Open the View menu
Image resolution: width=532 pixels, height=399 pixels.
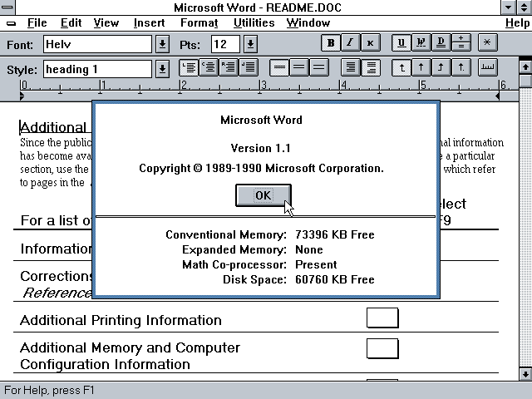pyautogui.click(x=106, y=23)
